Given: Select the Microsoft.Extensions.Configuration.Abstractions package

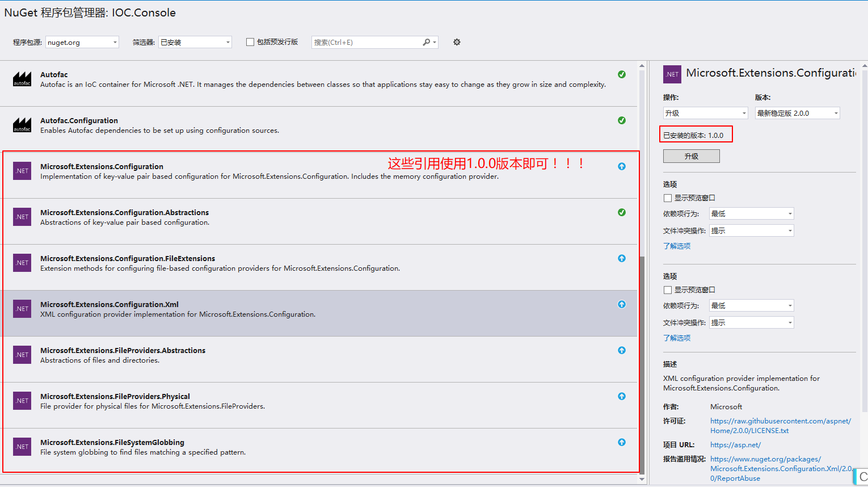Looking at the screenshot, I should [x=124, y=213].
